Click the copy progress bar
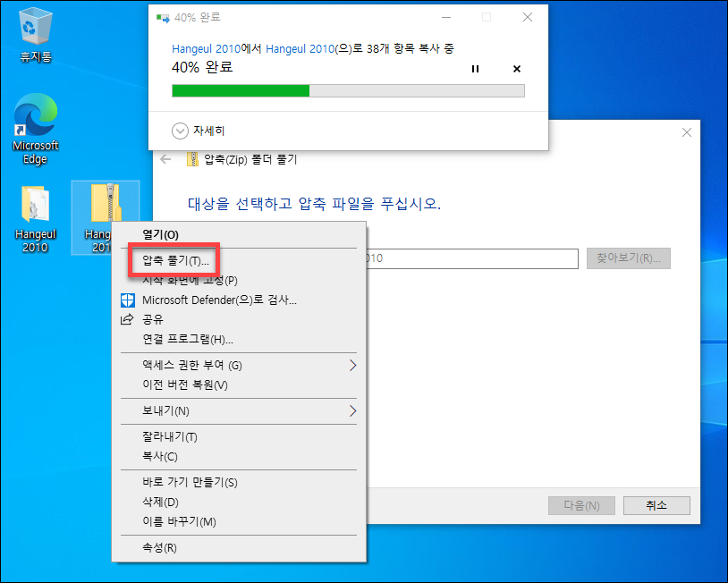The image size is (728, 583). pos(348,90)
